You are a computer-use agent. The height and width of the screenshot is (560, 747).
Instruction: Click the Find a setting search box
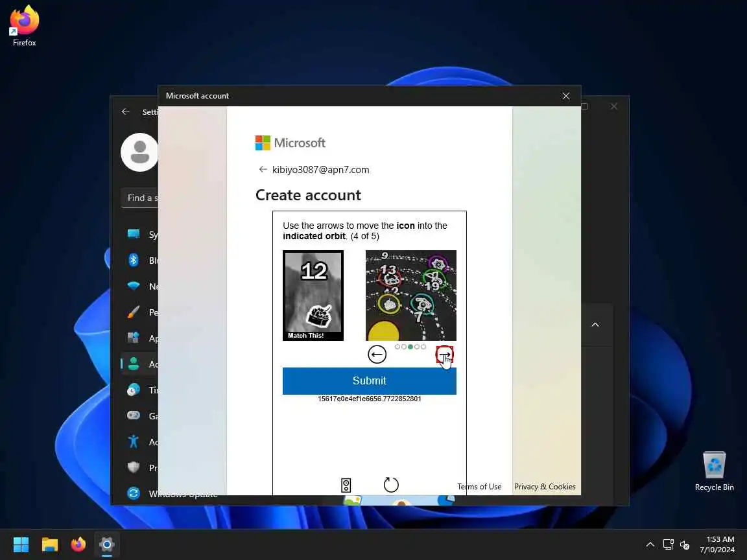tap(140, 198)
